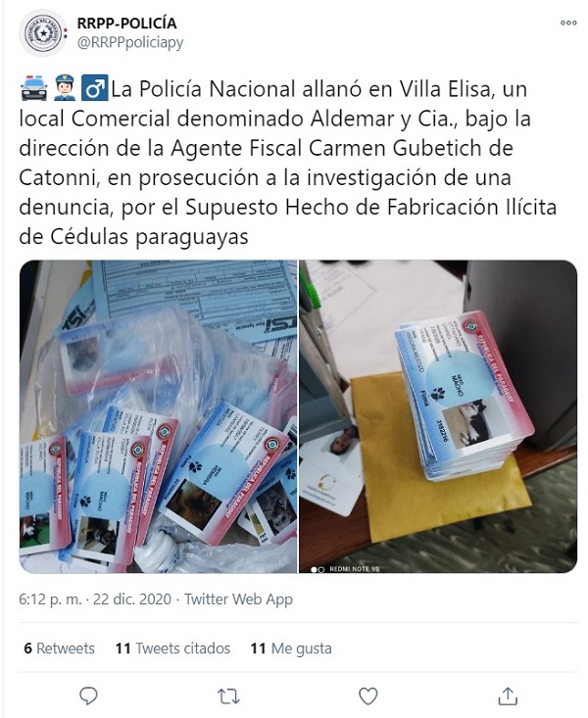Click the police car emoji
The height and width of the screenshot is (718, 588).
point(34,88)
